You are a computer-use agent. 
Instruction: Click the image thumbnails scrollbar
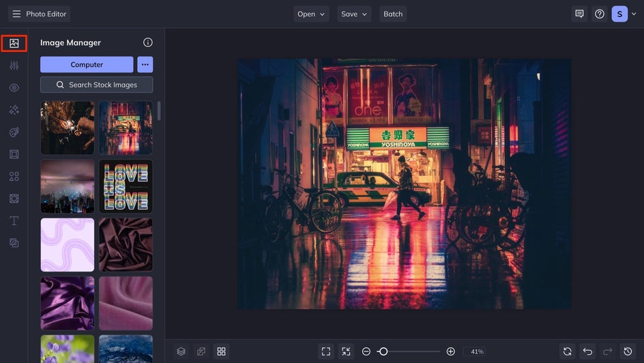click(x=159, y=111)
